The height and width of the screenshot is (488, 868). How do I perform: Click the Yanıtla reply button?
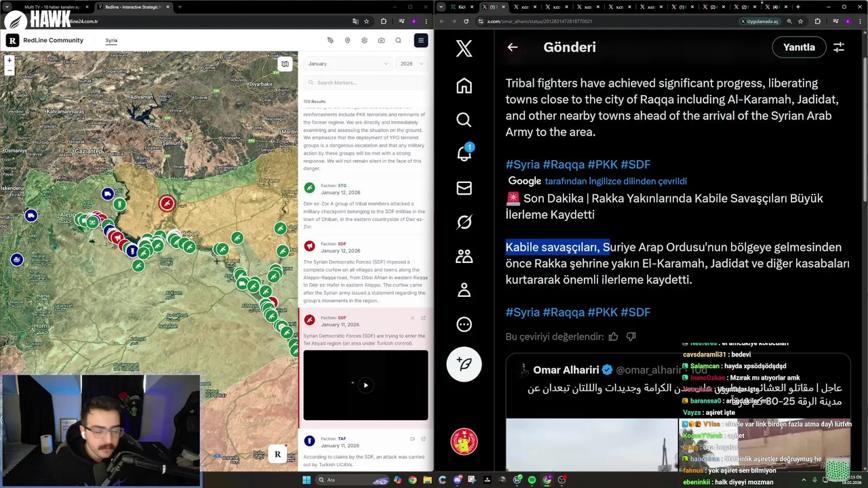(799, 47)
